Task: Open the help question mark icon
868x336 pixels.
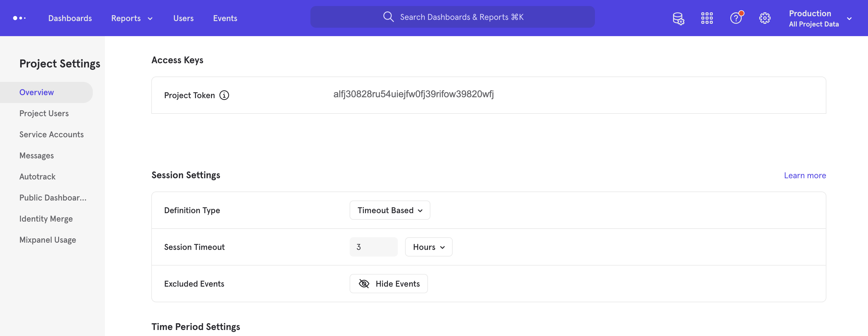Action: tap(736, 18)
